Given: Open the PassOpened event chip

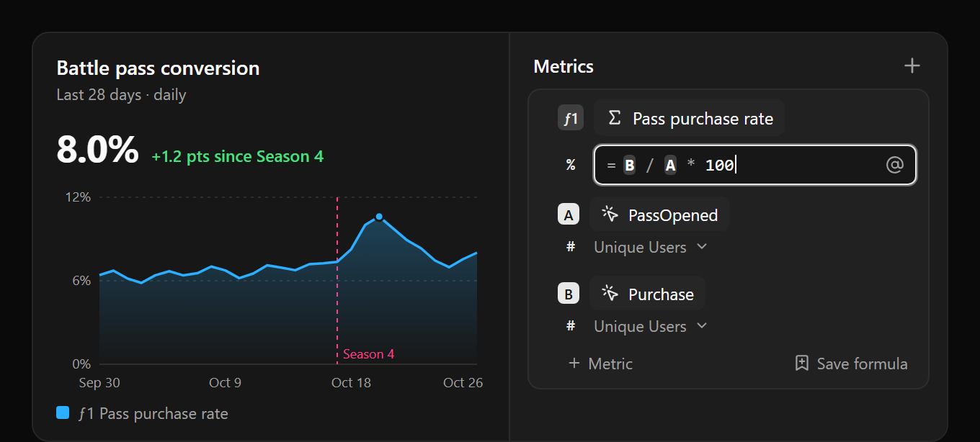Looking at the screenshot, I should pyautogui.click(x=659, y=215).
